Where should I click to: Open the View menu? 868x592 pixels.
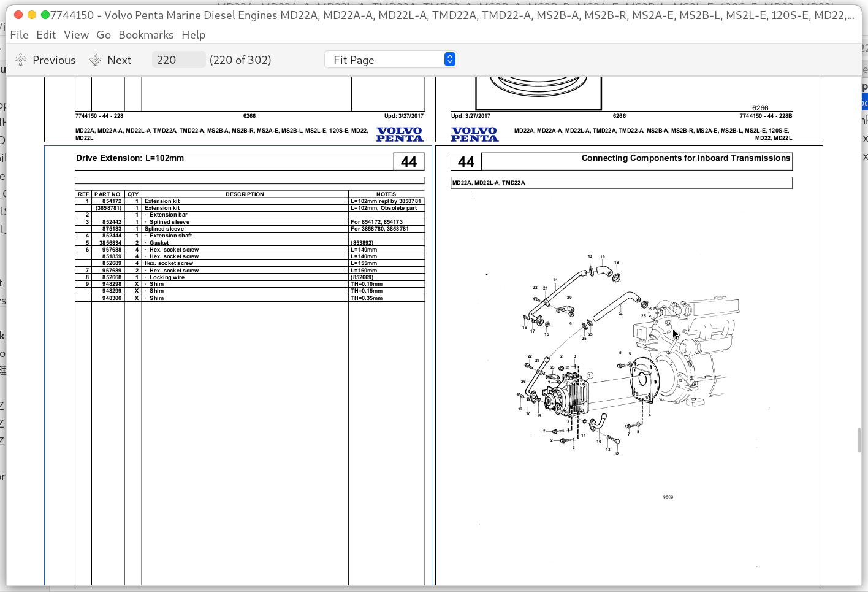[x=77, y=35]
